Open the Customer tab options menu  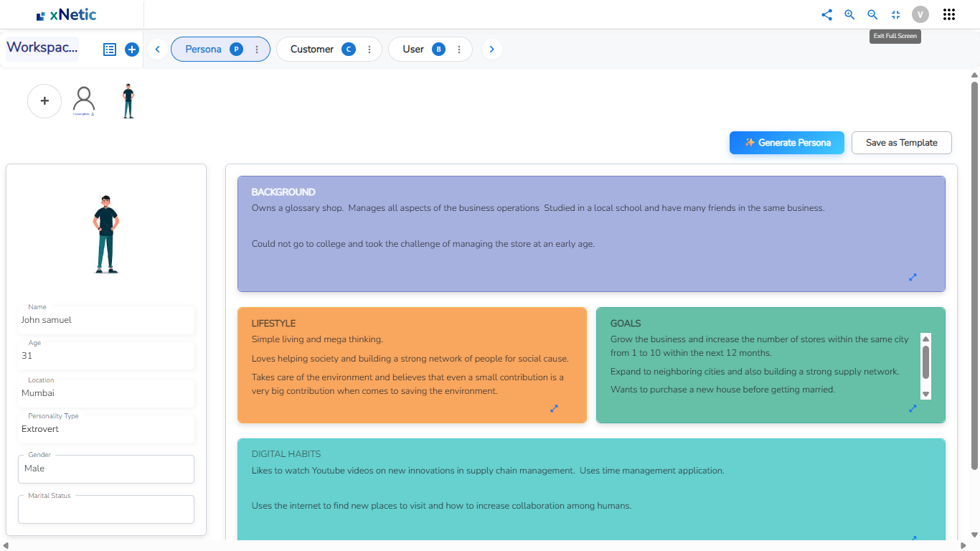click(x=369, y=50)
